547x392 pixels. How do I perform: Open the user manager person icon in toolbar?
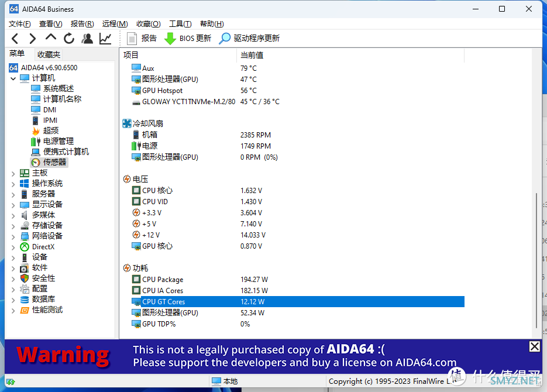pyautogui.click(x=87, y=39)
